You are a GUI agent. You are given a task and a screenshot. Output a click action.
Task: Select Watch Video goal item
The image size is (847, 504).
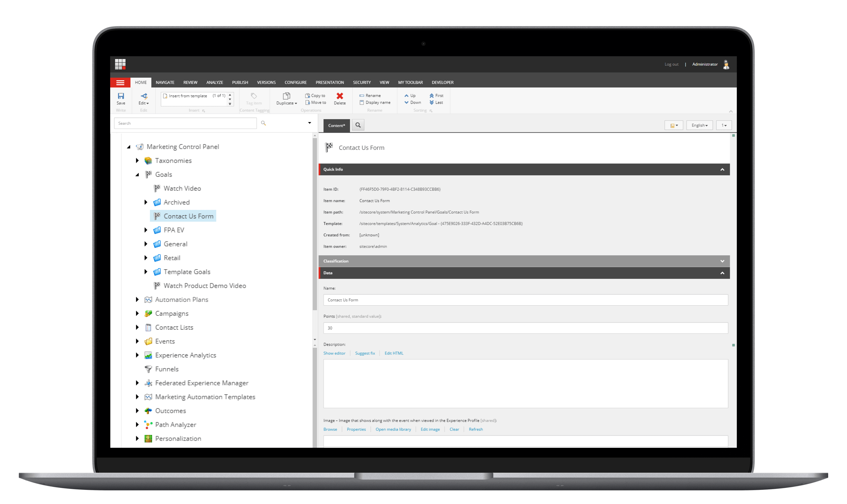click(x=177, y=188)
